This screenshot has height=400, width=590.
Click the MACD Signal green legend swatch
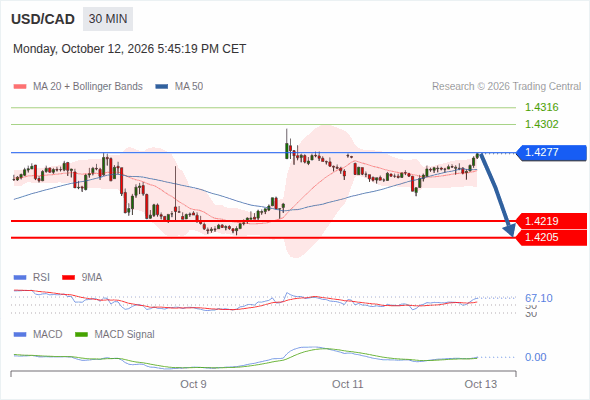point(81,335)
